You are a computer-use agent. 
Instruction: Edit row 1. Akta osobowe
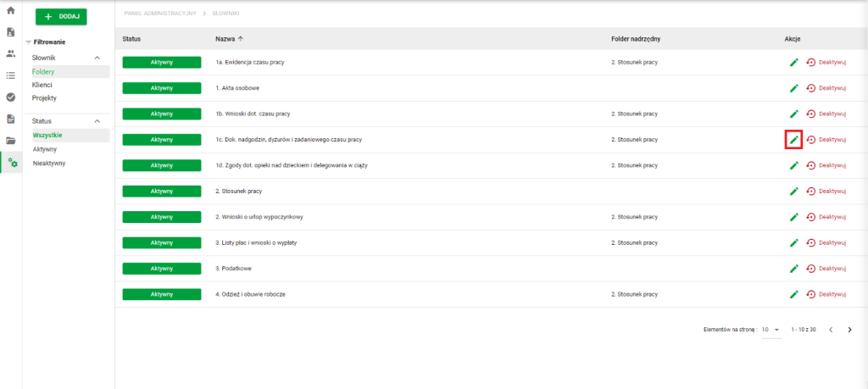coord(793,88)
